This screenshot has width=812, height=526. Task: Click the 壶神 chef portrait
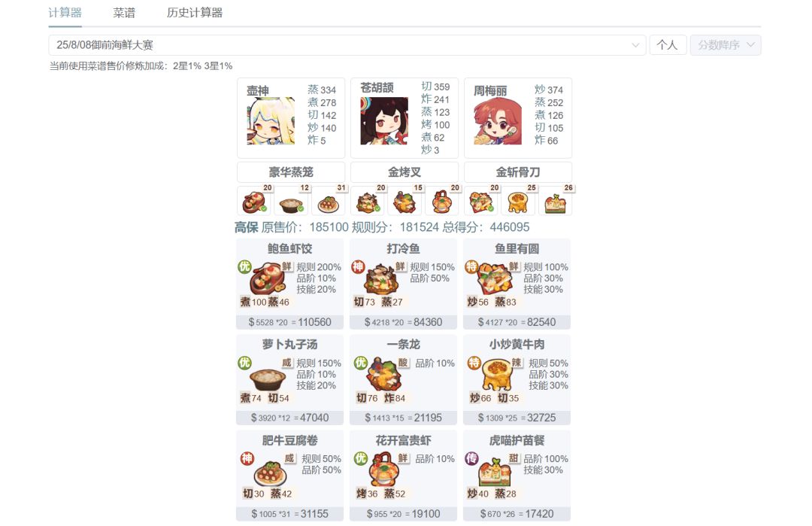point(271,120)
